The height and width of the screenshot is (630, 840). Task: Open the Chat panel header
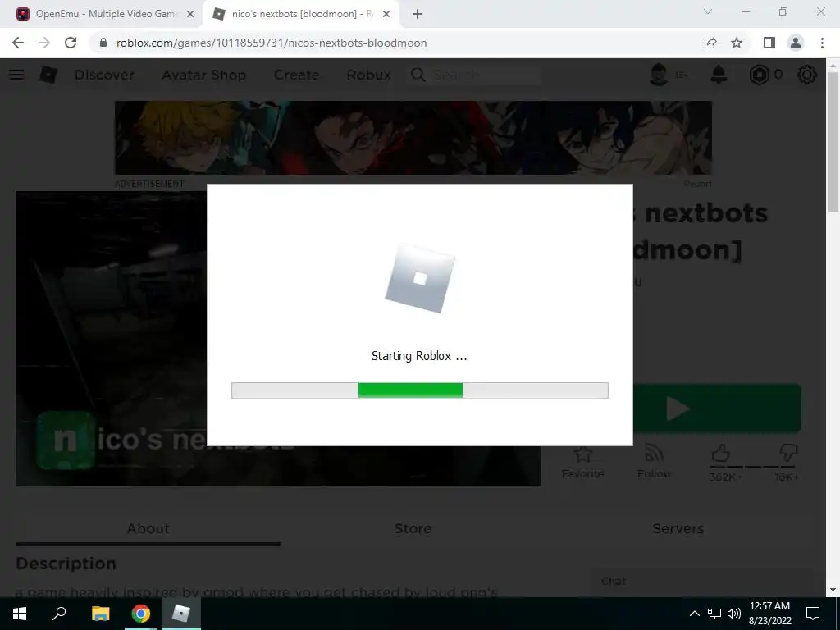tap(702, 582)
